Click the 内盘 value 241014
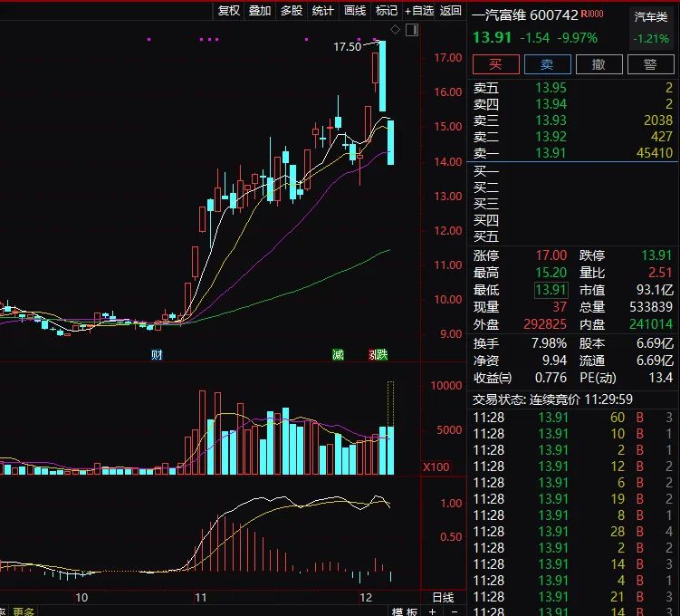This screenshot has height=616, width=680. (651, 324)
